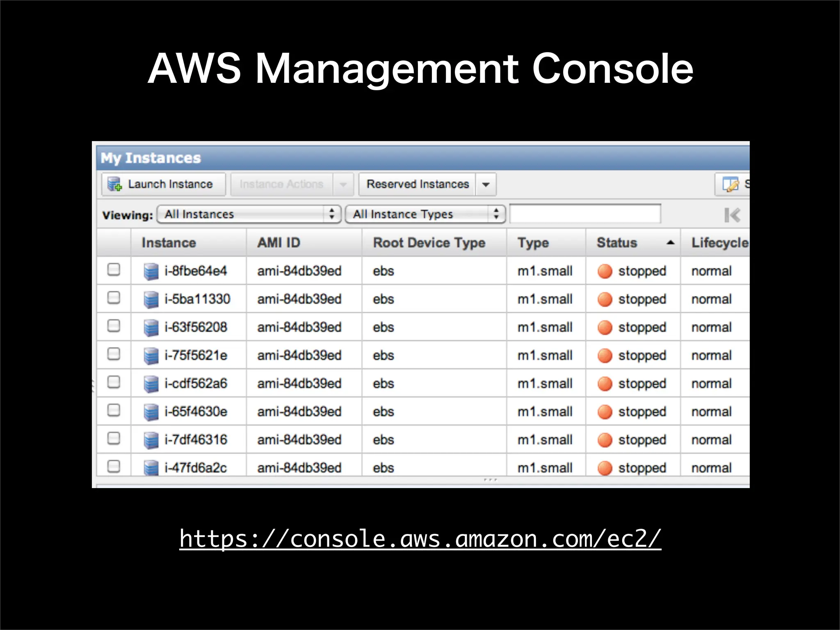Click stopped status dot for i-8fbe64e4
840x630 pixels.
point(605,271)
